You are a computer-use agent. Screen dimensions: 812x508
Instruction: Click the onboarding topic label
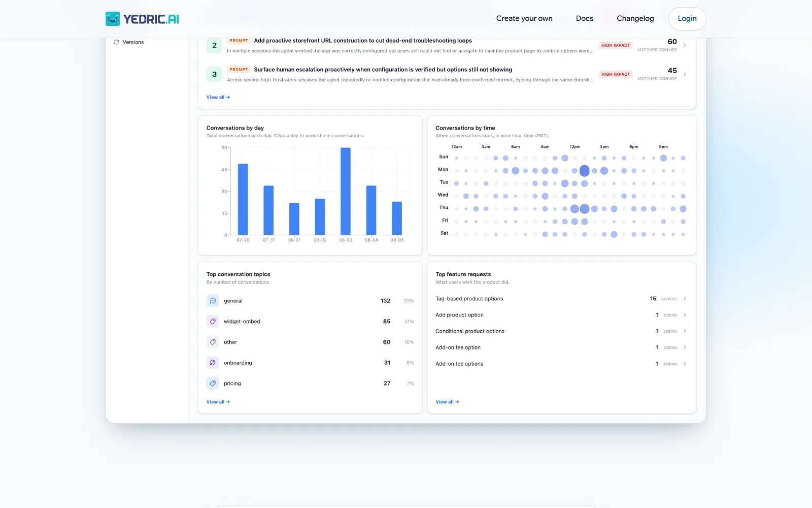point(238,363)
